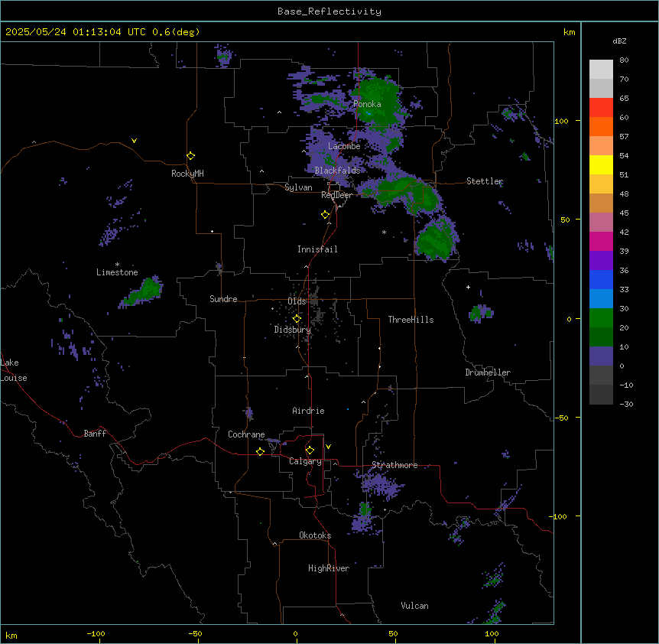Click the Cochrane label
Screen dimensions: 659x644
click(x=246, y=434)
